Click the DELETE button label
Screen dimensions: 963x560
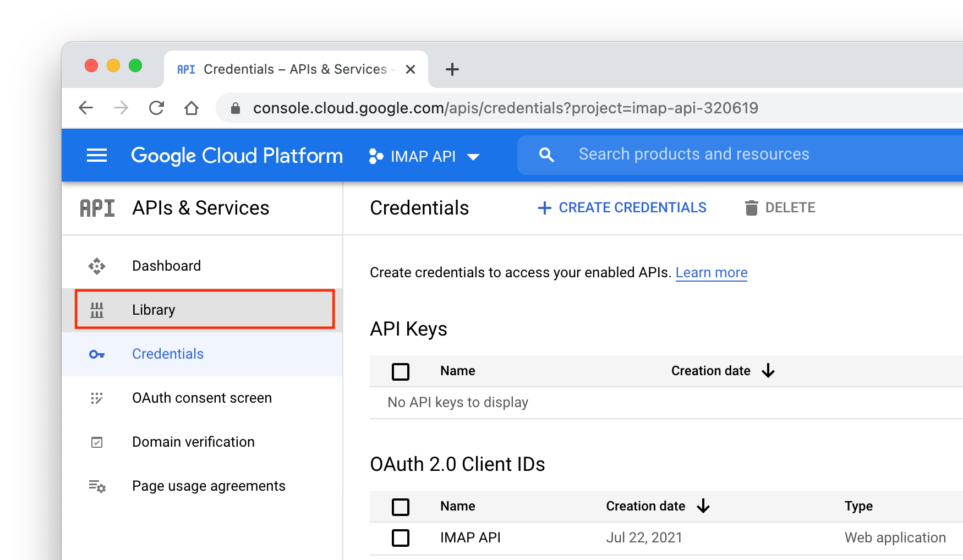(790, 207)
